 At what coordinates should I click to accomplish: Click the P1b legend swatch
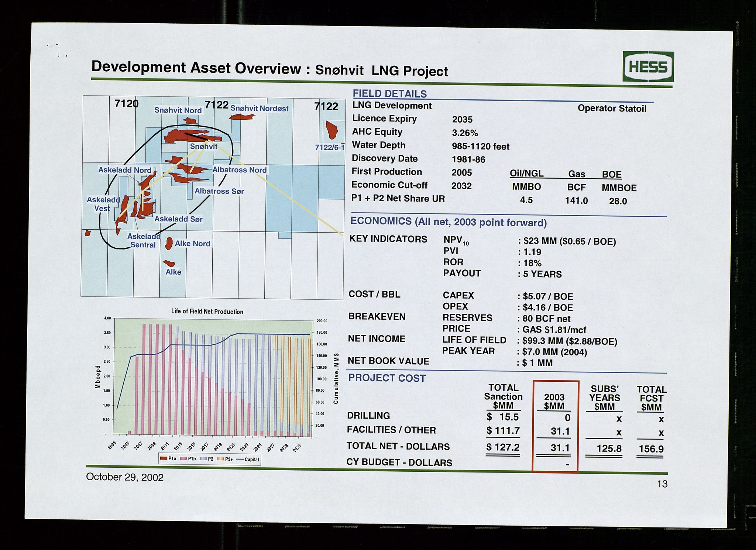[183, 459]
